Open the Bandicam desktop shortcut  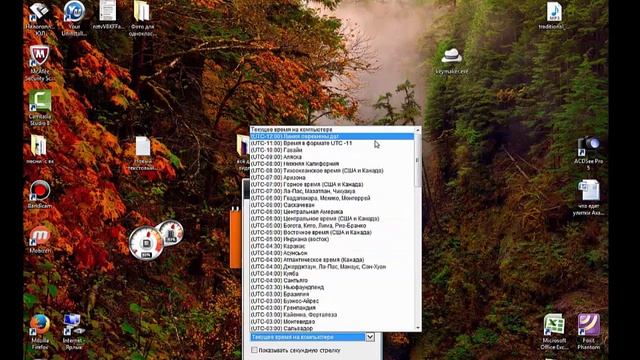click(x=40, y=190)
